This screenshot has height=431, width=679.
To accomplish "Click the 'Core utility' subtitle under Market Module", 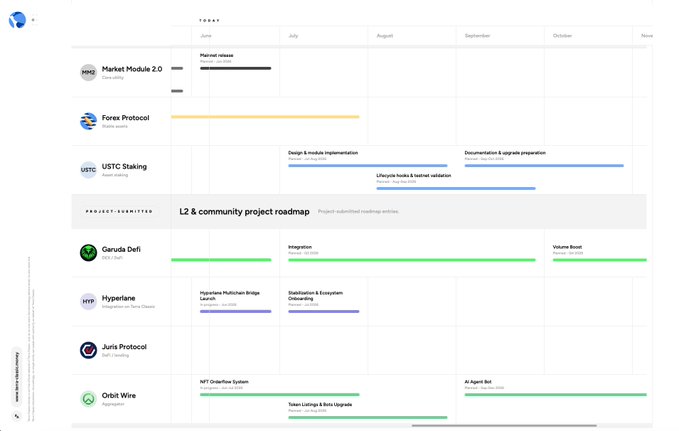I will click(x=113, y=78).
